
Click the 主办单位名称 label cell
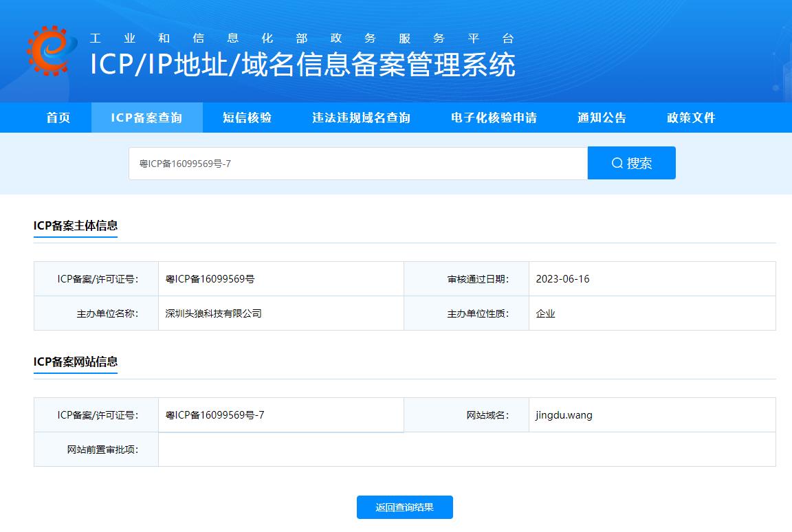coord(96,313)
